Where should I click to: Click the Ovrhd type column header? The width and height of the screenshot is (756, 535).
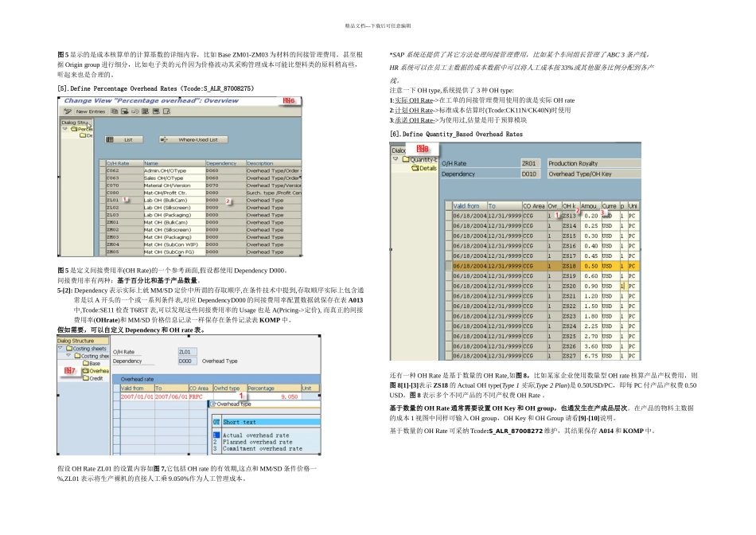(x=229, y=388)
